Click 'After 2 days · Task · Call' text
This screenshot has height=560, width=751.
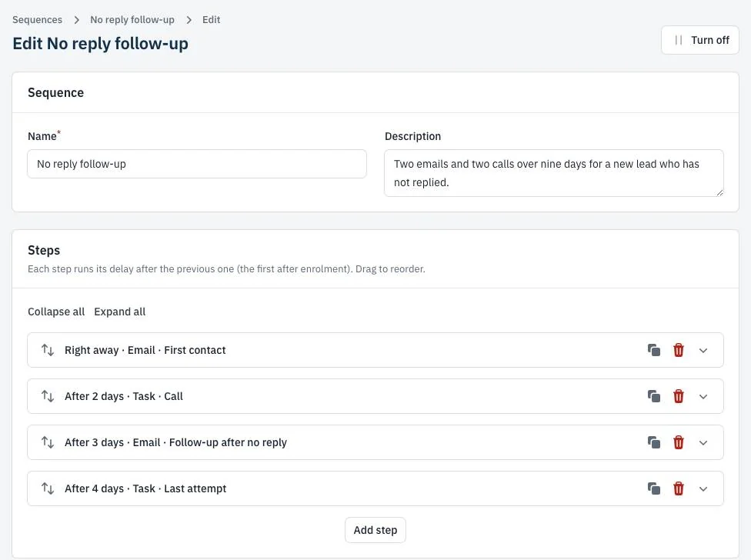click(124, 396)
